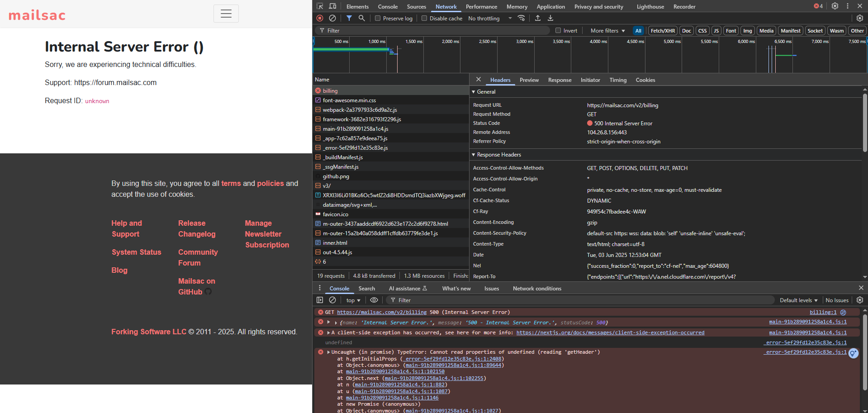868x413 pixels.
Task: Open the System Status link
Action: click(x=136, y=252)
